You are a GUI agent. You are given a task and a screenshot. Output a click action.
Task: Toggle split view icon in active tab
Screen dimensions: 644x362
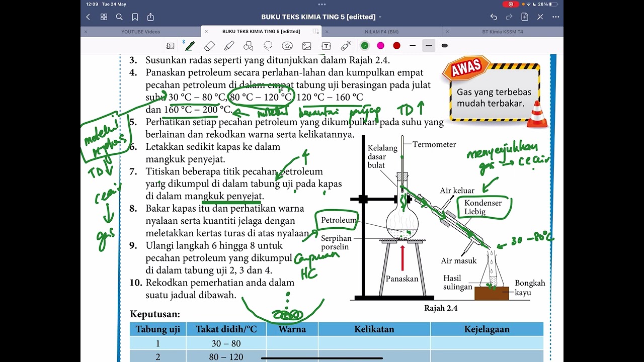tap(316, 32)
